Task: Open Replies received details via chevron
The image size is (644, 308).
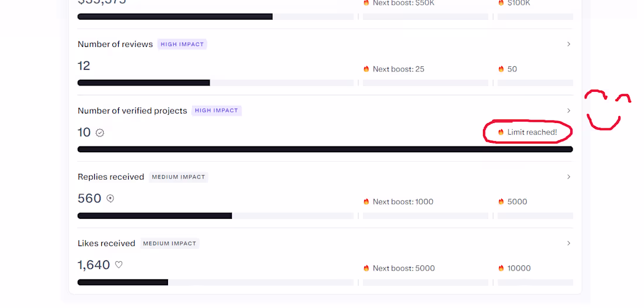Action: [569, 177]
